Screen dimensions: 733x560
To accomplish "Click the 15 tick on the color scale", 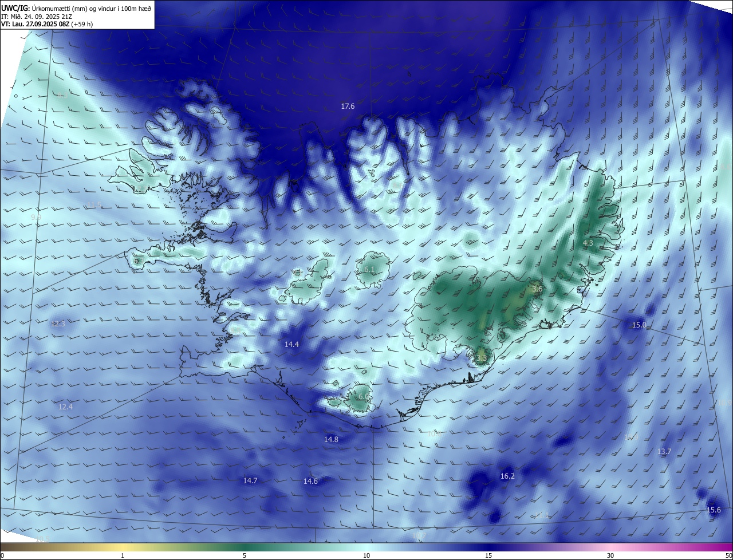I will click(488, 555).
